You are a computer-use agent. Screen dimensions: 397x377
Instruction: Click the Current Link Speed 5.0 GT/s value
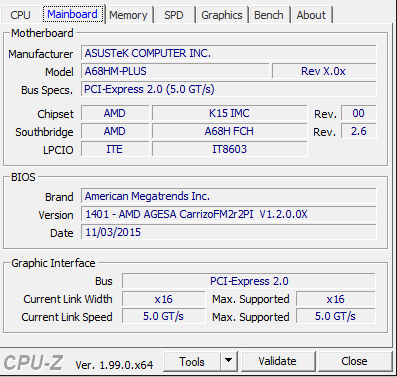tap(163, 316)
